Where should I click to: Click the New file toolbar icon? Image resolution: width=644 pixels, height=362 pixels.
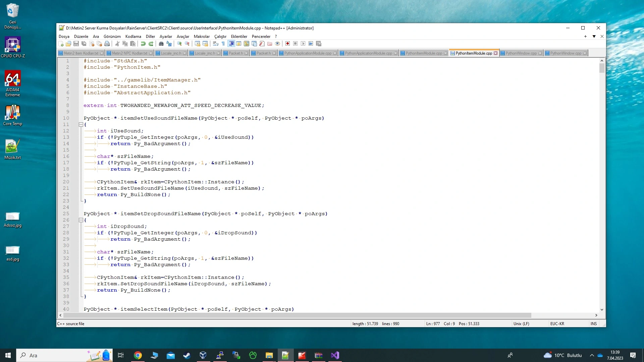[61, 44]
